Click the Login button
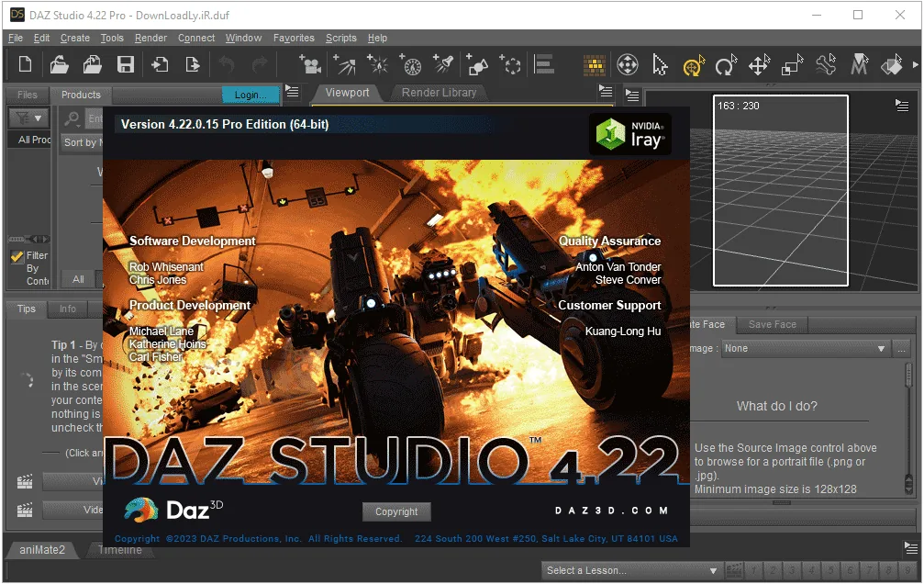The width and height of the screenshot is (924, 584). tap(250, 95)
